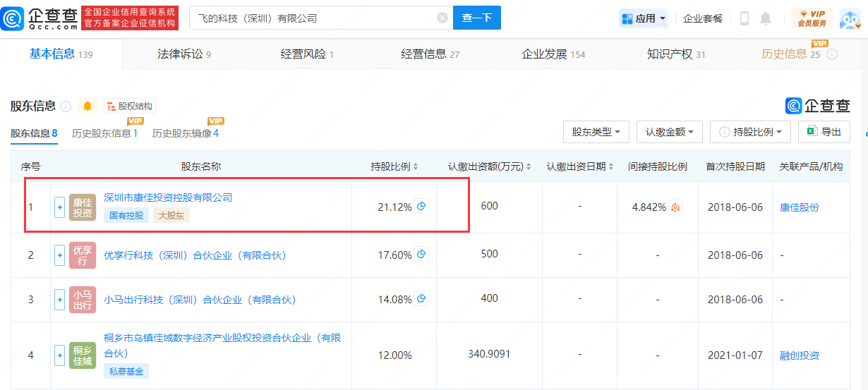Click 企业套餐 link in header
This screenshot has height=390, width=868.
pyautogui.click(x=703, y=18)
